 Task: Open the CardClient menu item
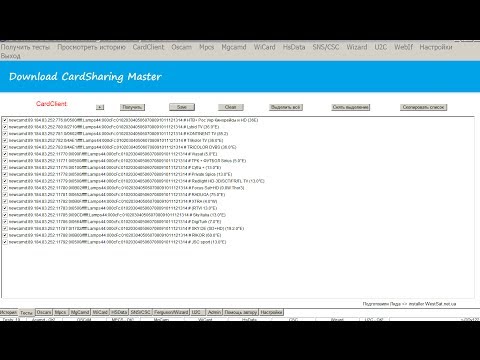click(148, 47)
